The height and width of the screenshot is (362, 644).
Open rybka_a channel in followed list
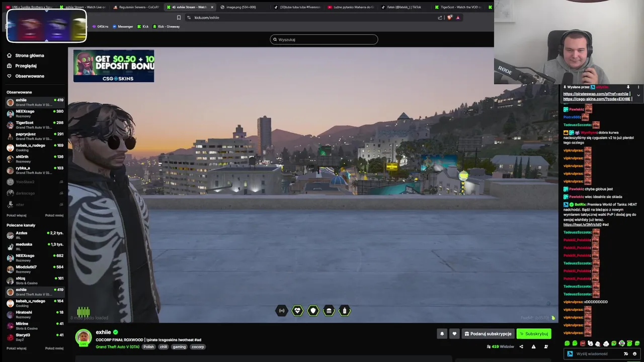coord(35,170)
